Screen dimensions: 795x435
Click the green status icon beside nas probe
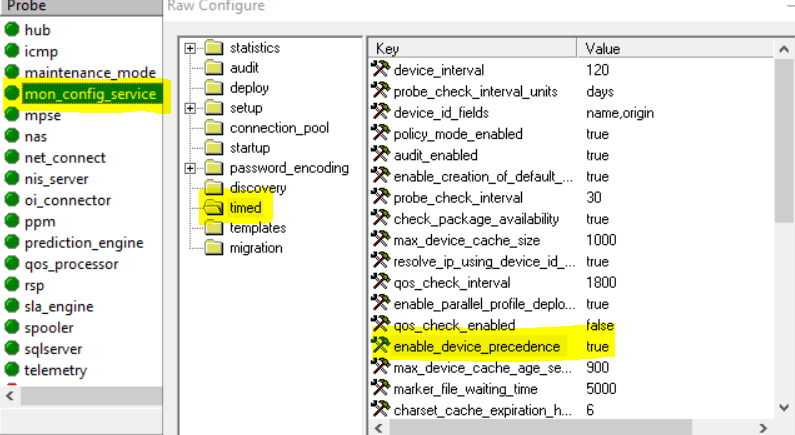pos(12,136)
